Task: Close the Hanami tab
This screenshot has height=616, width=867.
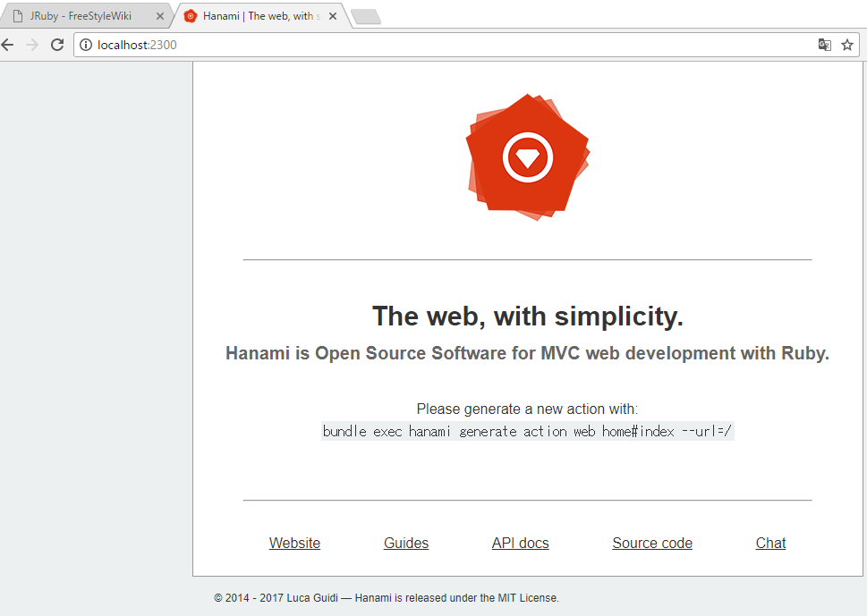Action: point(333,16)
